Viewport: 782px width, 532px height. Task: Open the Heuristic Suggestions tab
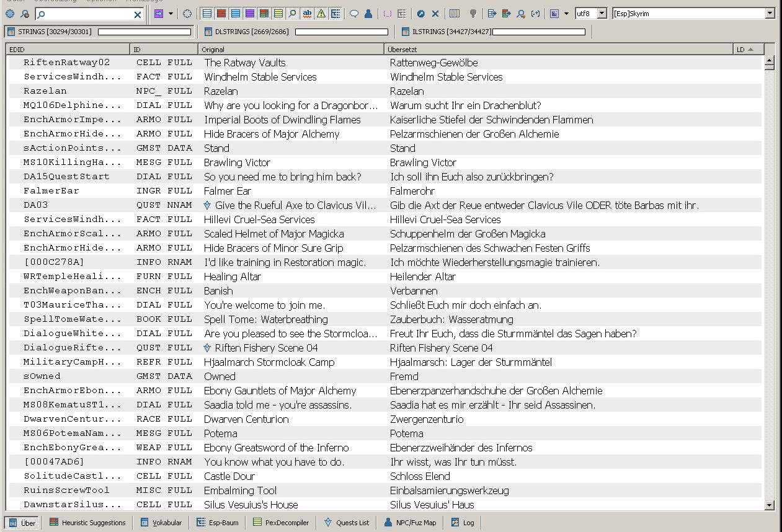[x=87, y=523]
